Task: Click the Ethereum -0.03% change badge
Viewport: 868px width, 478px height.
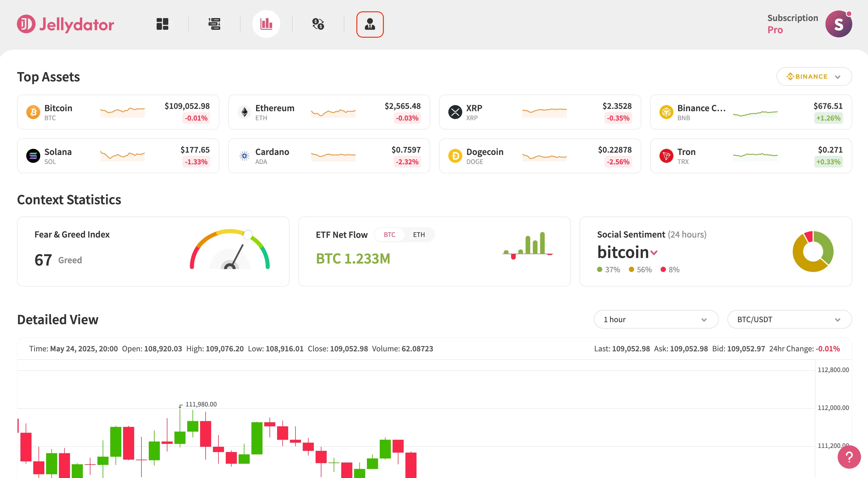Action: [407, 118]
